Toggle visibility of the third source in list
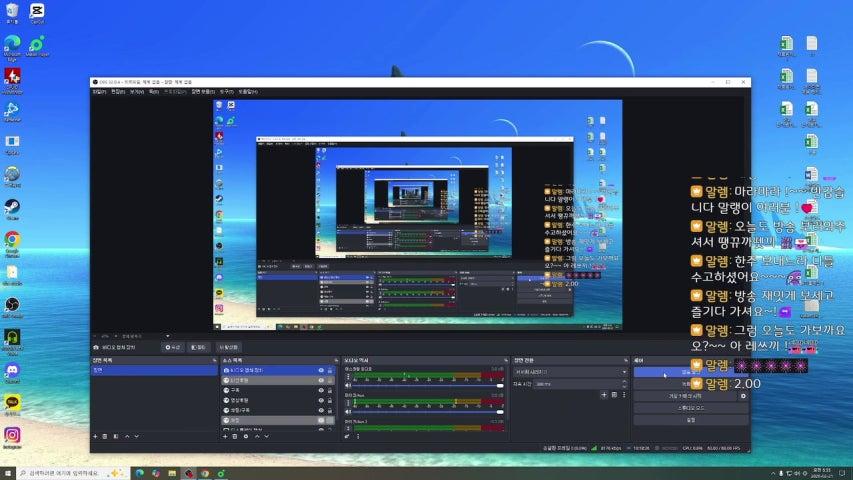The height and width of the screenshot is (480, 853). click(321, 390)
